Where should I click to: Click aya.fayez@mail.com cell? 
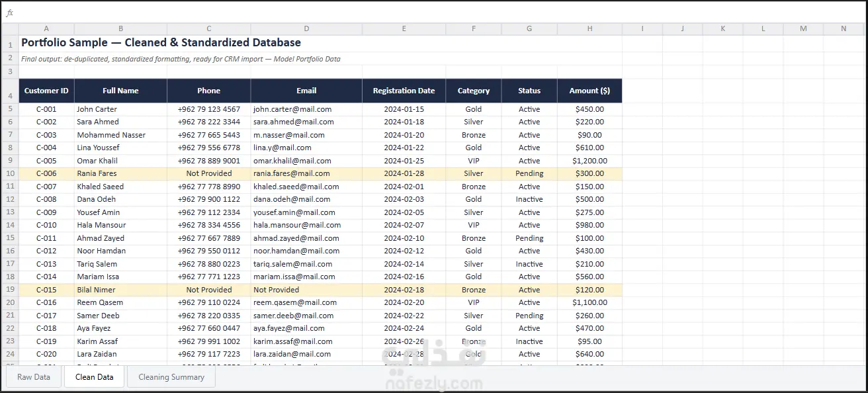coord(306,328)
